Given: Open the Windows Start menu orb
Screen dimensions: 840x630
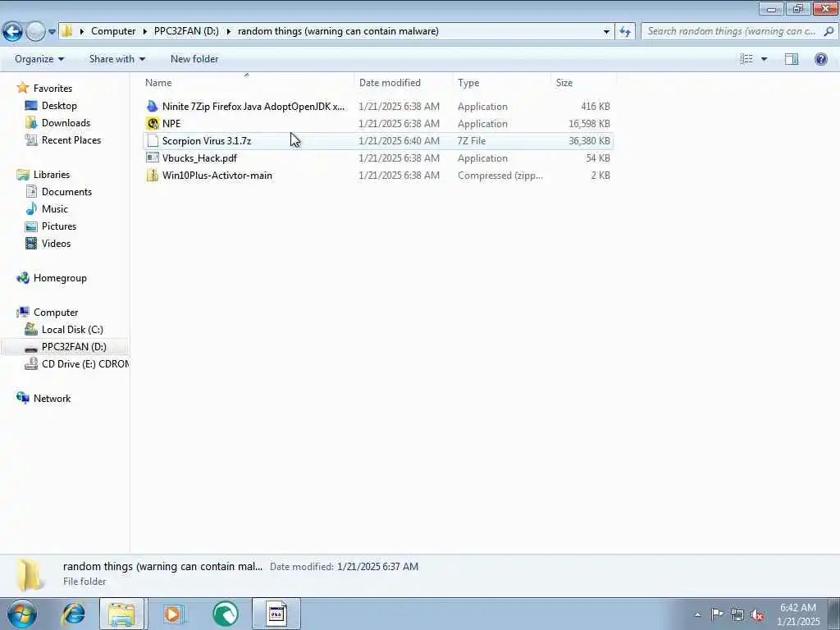Looking at the screenshot, I should (x=21, y=614).
